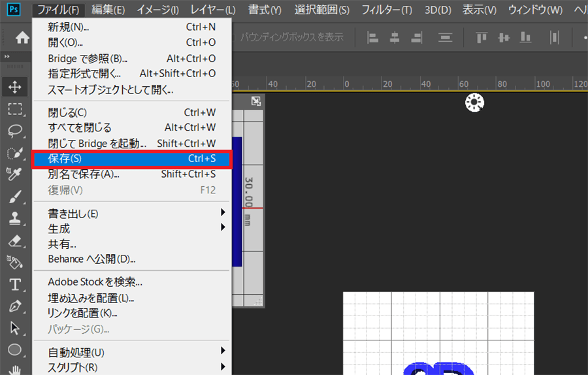
Task: Expand 生成 submenu
Action: [131, 229]
